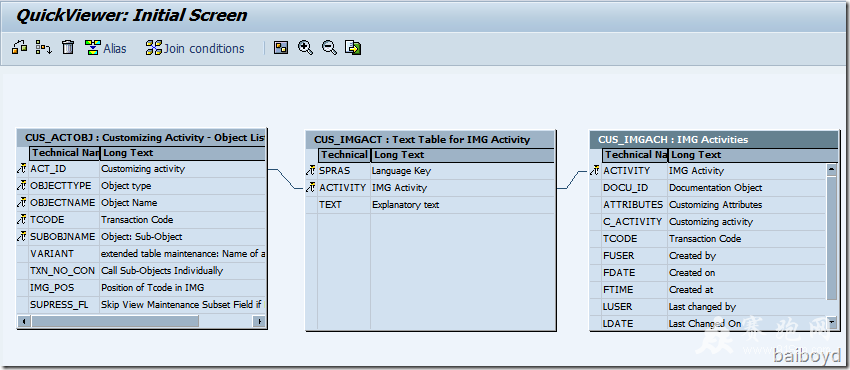
Task: Click Long Text header in CUS_IMGACH
Action: point(753,155)
